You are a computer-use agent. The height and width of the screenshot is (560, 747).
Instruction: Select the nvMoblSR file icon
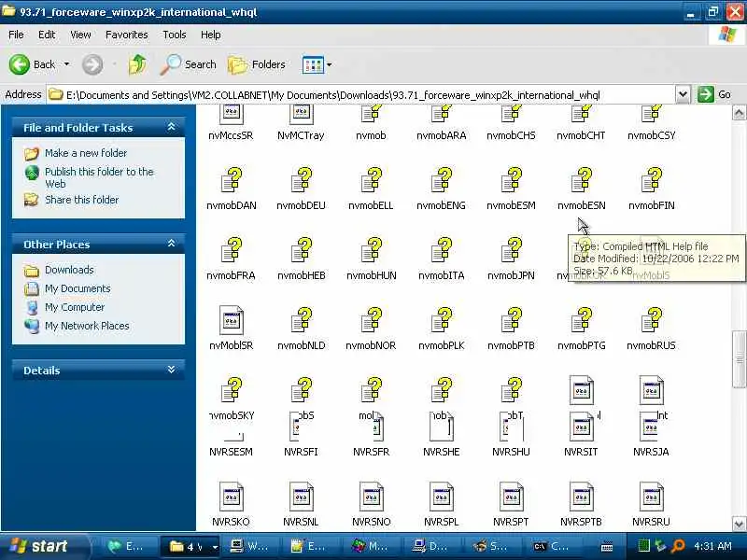[231, 320]
